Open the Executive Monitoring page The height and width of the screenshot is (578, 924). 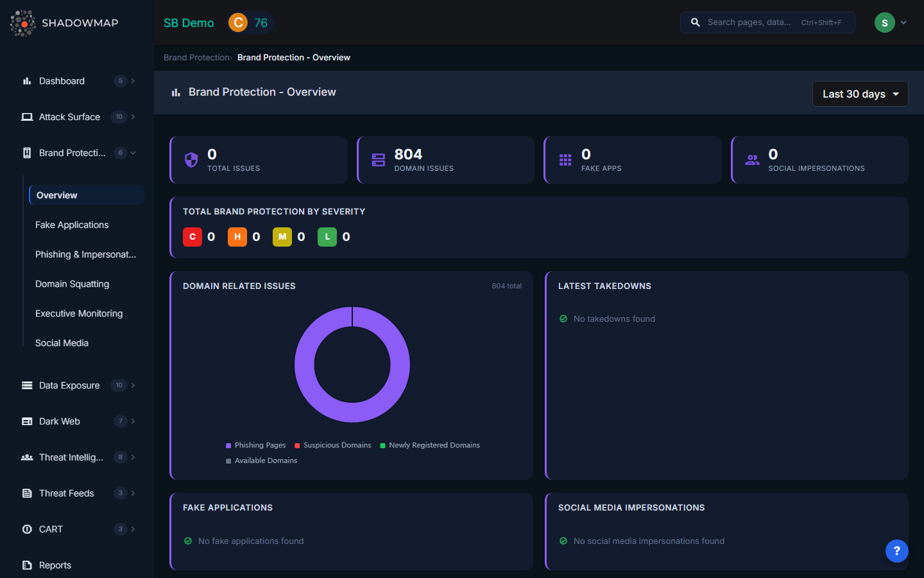click(x=79, y=313)
